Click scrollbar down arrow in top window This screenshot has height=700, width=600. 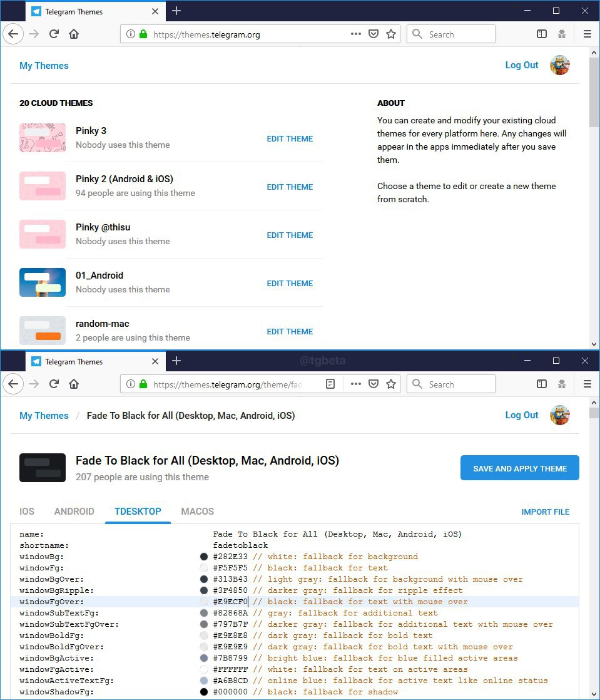pos(594,344)
